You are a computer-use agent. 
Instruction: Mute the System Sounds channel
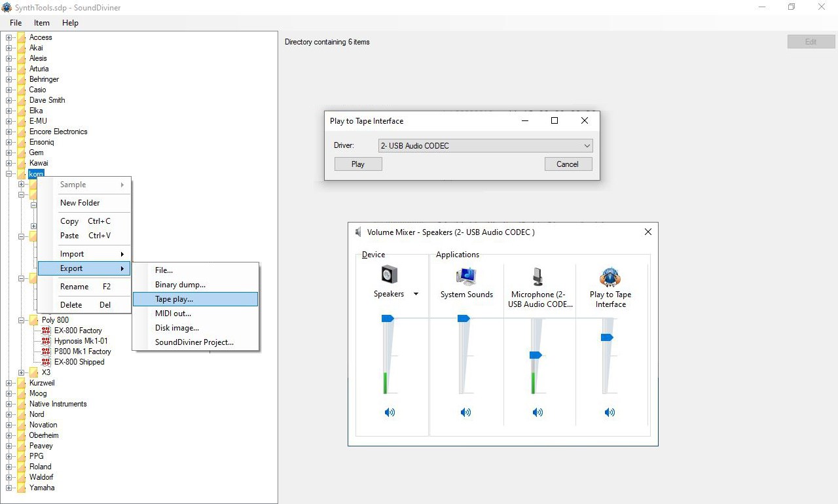point(465,412)
